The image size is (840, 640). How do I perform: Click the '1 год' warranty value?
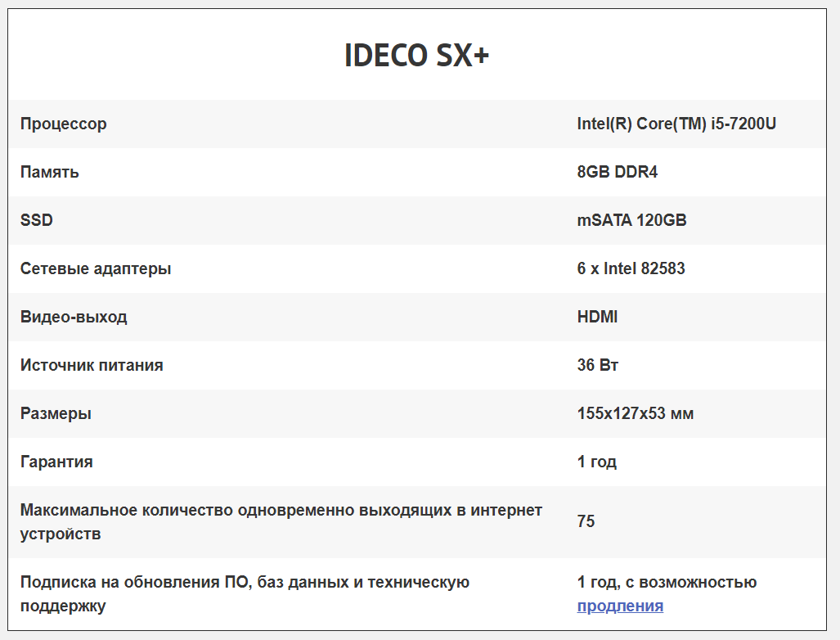point(597,462)
